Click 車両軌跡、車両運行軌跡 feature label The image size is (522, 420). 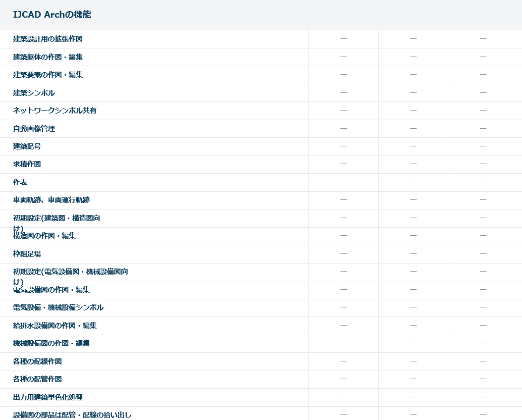[51, 200]
